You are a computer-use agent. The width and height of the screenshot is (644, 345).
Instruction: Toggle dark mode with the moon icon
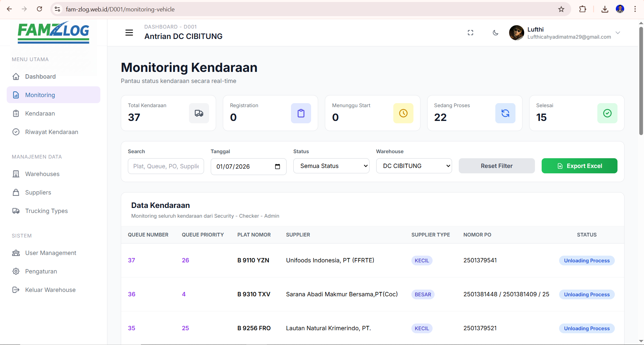496,33
